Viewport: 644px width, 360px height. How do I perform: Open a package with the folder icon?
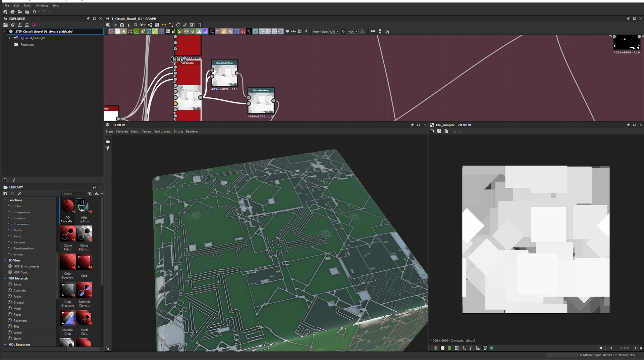tap(20, 12)
